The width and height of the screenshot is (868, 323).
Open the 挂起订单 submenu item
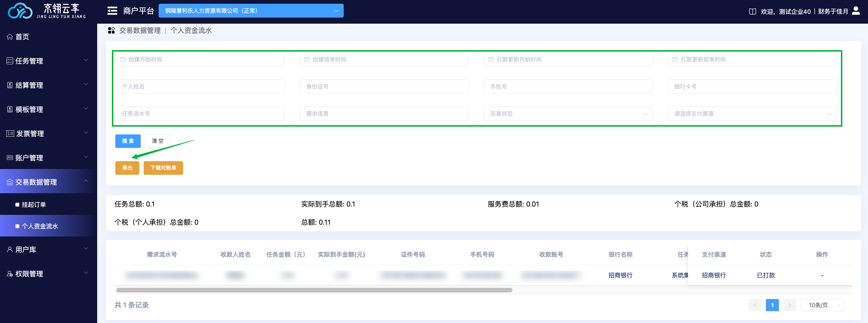click(x=34, y=204)
